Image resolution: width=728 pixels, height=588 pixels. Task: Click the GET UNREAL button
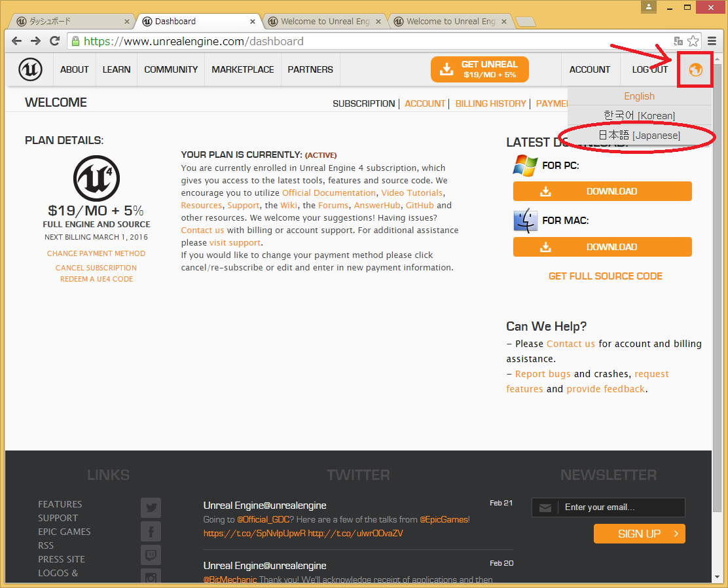[x=480, y=69]
